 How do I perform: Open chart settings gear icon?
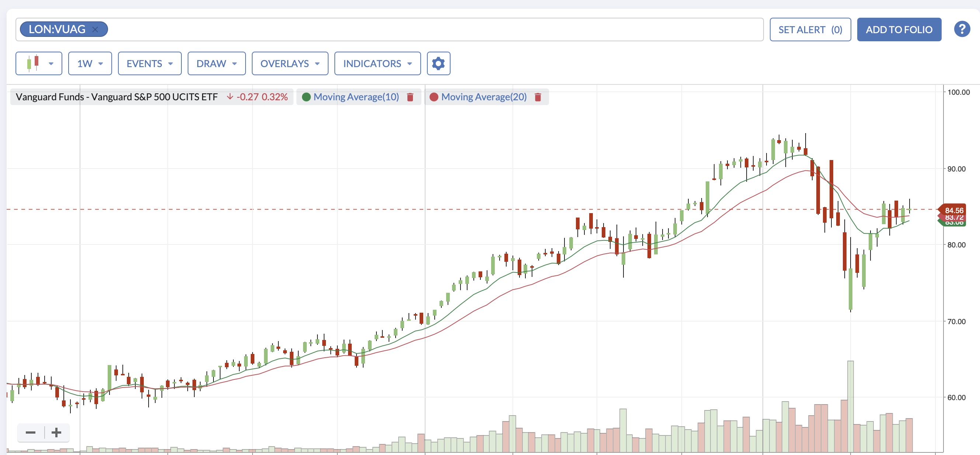click(438, 63)
